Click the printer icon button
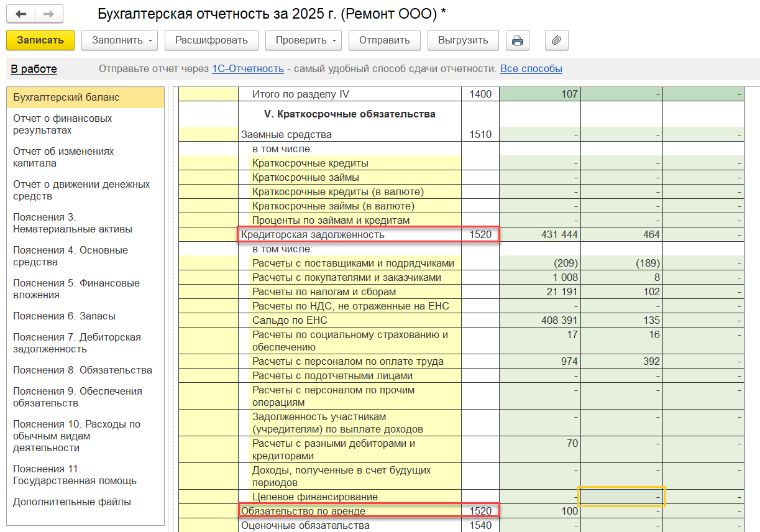 [516, 40]
